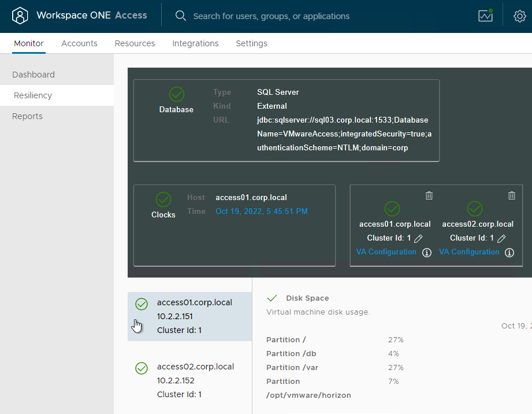Open the monitoring chart icon in header
The height and width of the screenshot is (414, 532).
pos(486,16)
